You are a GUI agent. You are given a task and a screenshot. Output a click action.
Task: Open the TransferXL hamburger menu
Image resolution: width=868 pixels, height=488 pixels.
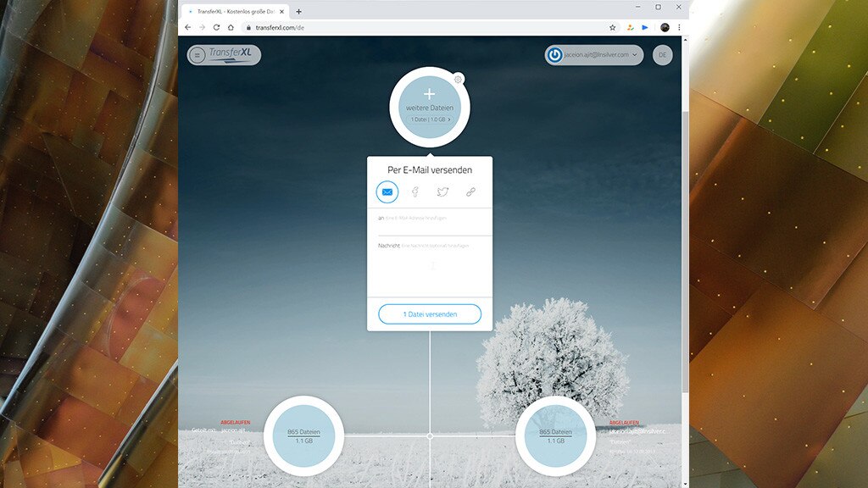[x=197, y=53]
